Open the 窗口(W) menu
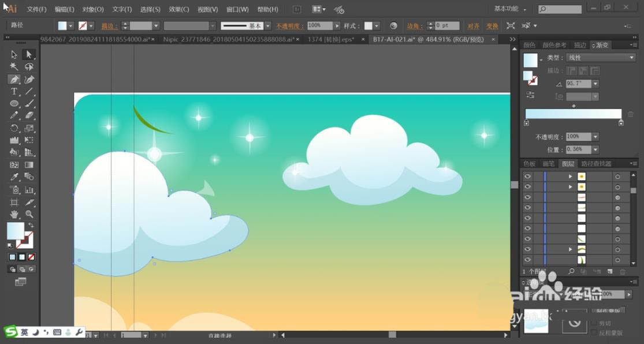The height and width of the screenshot is (344, 644). pos(237,9)
